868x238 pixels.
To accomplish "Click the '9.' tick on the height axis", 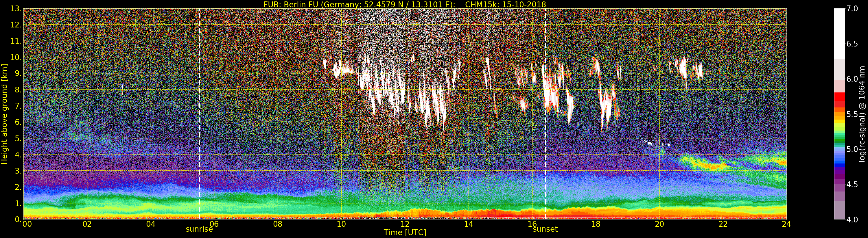I will tap(18, 73).
